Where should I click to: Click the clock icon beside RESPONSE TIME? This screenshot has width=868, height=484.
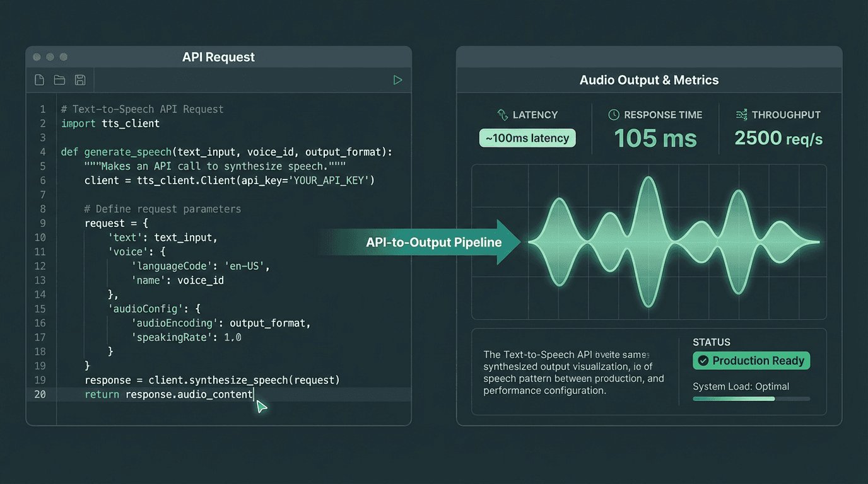(x=614, y=115)
